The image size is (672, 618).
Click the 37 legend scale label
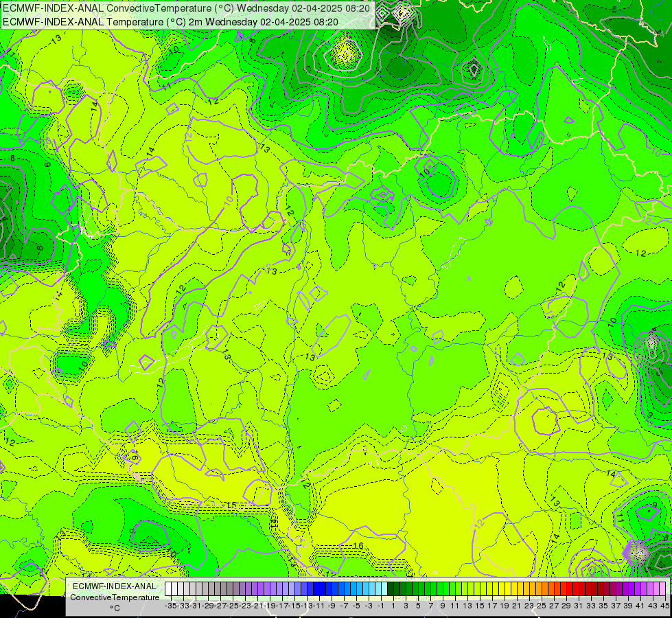[616, 606]
